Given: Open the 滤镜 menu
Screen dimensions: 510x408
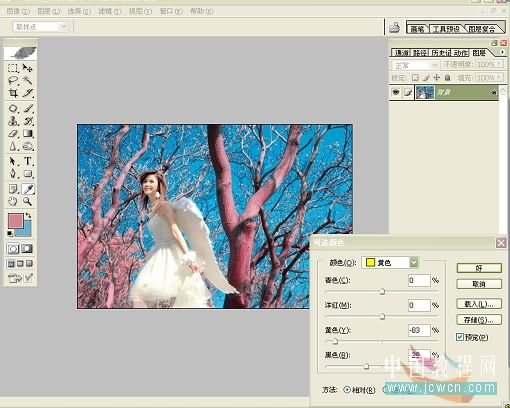Looking at the screenshot, I should tap(110, 11).
